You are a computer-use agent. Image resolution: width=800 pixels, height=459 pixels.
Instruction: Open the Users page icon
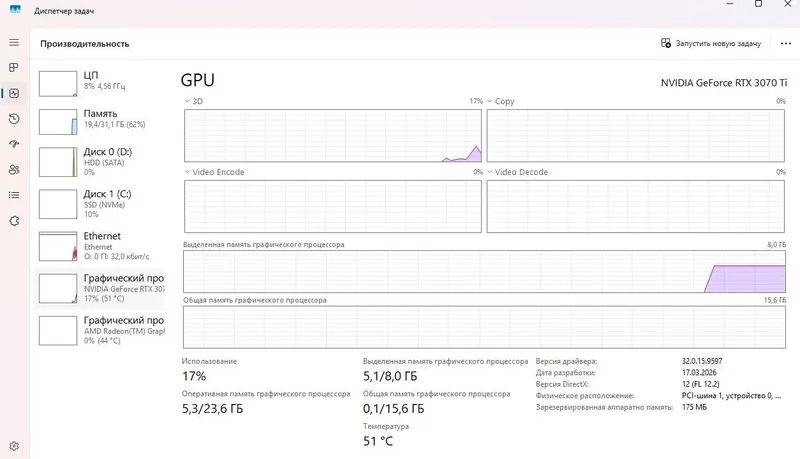(14, 170)
